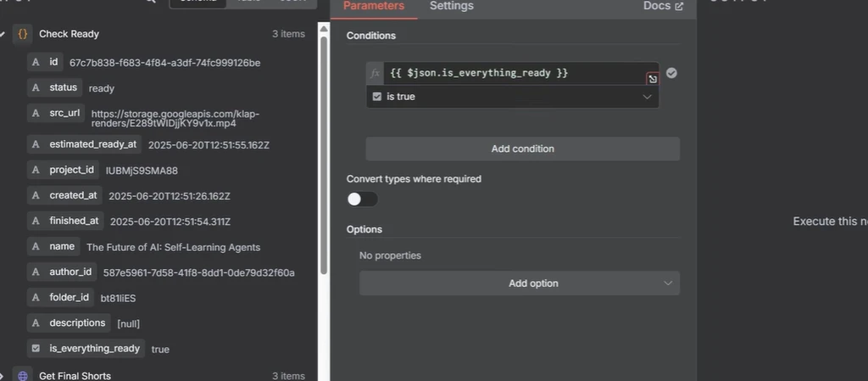Click the id field pill
The height and width of the screenshot is (381, 868).
pos(45,62)
